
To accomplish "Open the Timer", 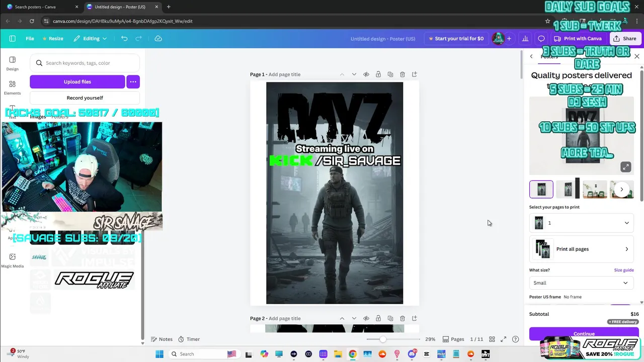I will pos(189,339).
